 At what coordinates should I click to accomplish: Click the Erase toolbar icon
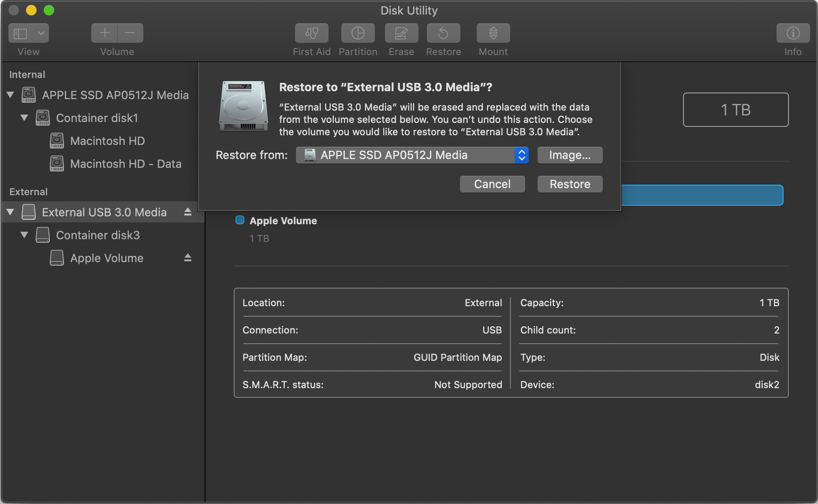coord(401,33)
